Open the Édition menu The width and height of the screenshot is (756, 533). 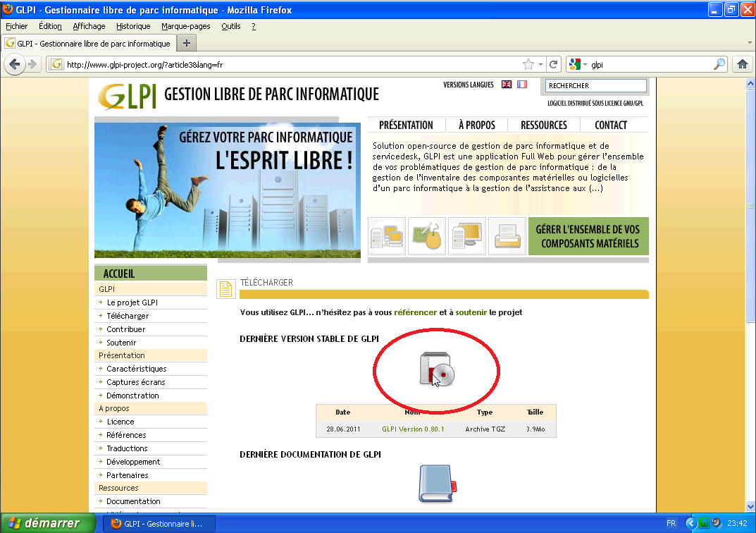click(x=50, y=26)
